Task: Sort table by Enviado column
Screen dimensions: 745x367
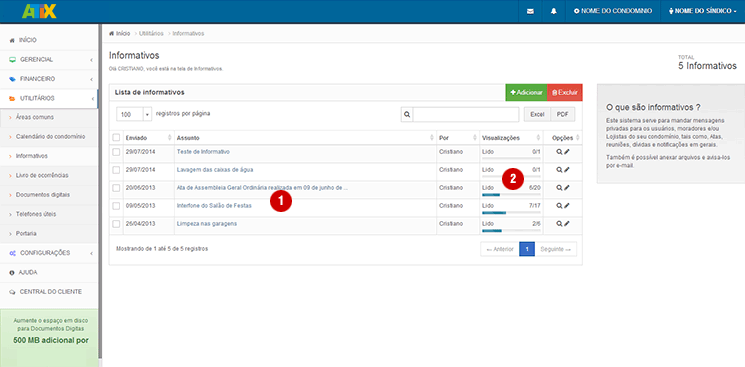Action: 149,138
